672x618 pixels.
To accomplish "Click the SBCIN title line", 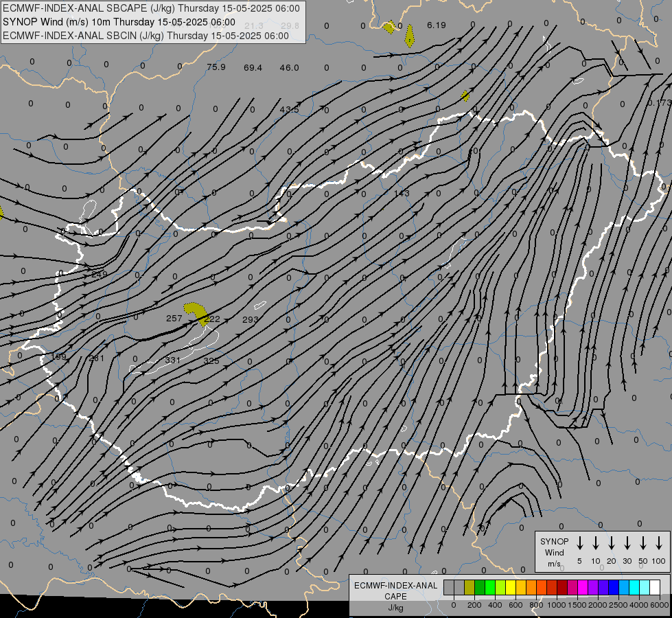I will 146,36.
